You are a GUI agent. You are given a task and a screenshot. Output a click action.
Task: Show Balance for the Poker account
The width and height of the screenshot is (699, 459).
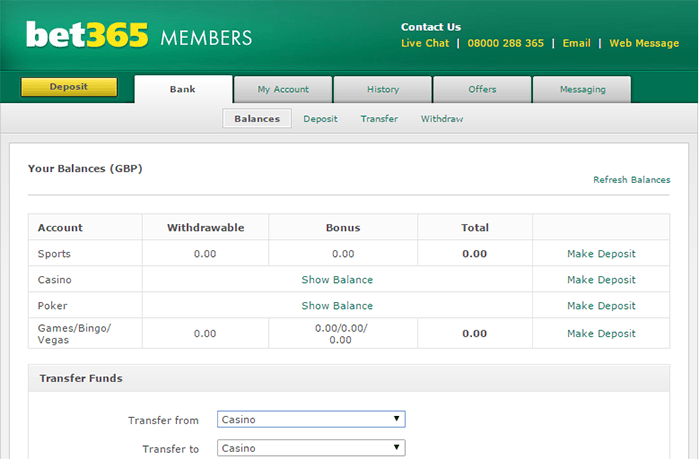(x=337, y=306)
